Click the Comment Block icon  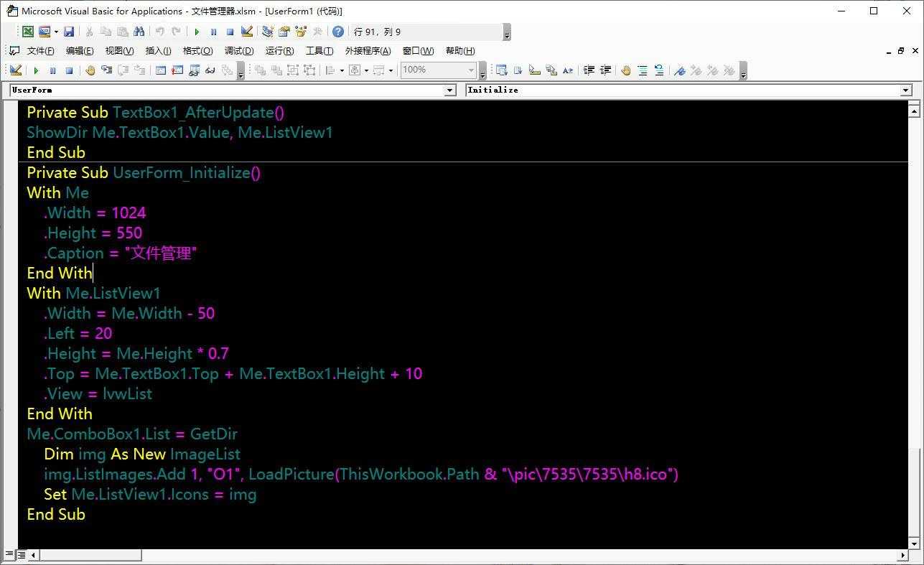tap(643, 70)
